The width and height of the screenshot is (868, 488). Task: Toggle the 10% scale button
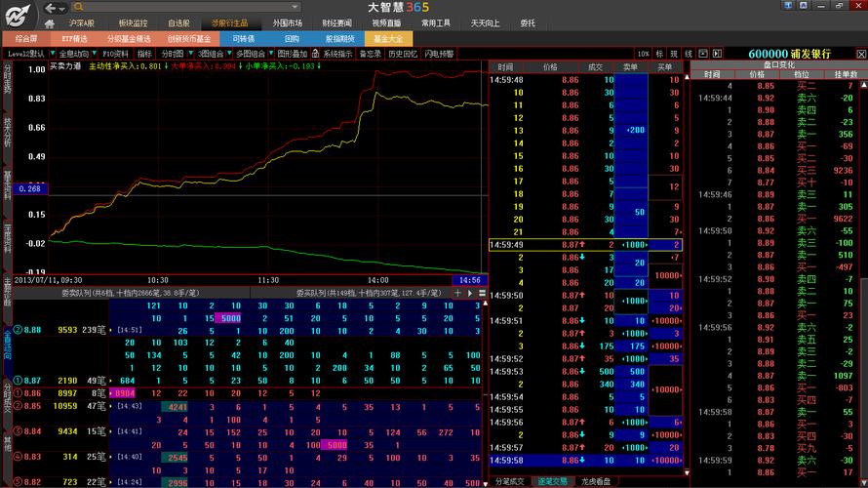(643, 54)
